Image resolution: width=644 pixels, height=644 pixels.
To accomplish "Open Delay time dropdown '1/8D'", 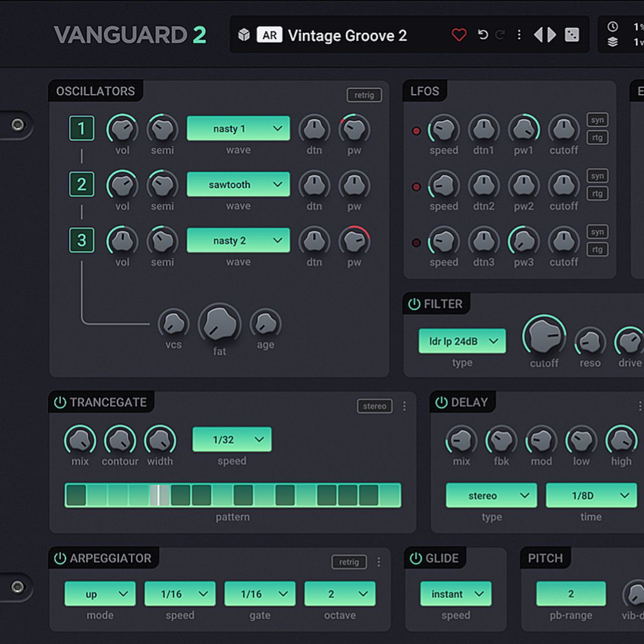I will pyautogui.click(x=591, y=496).
